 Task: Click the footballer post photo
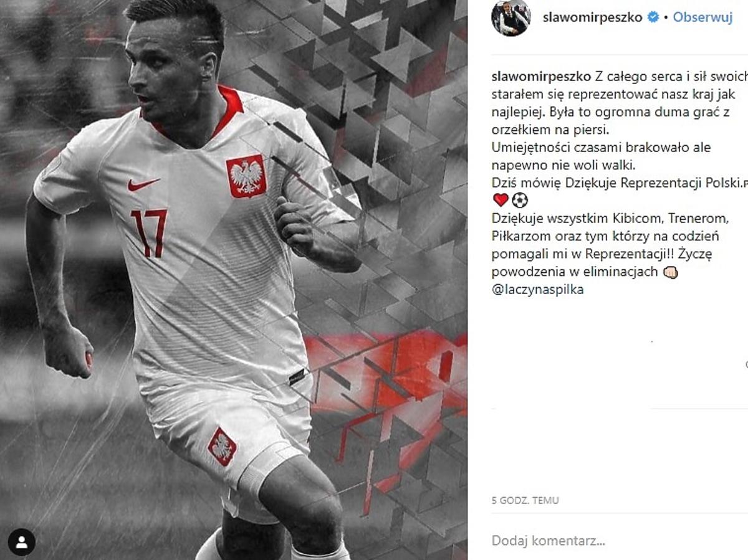(x=234, y=280)
